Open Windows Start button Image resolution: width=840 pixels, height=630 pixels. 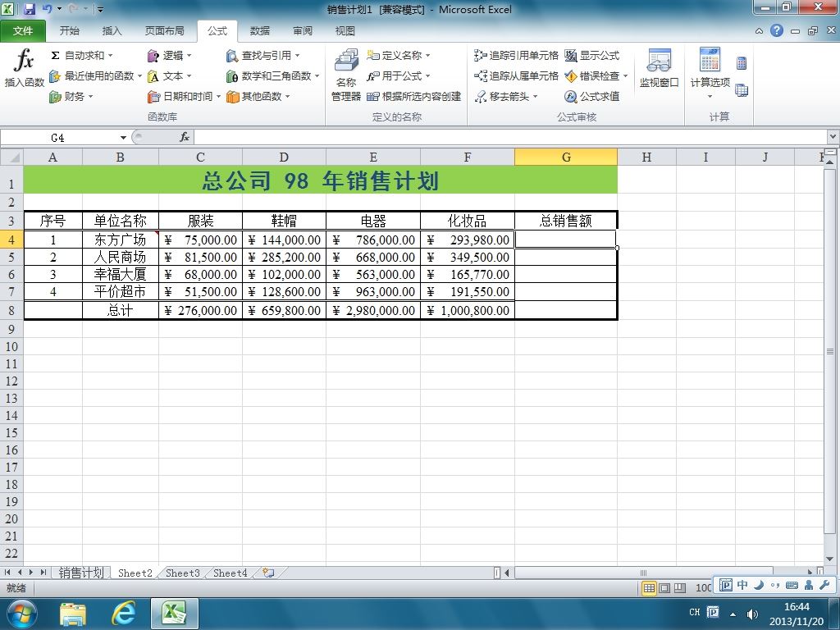[22, 614]
